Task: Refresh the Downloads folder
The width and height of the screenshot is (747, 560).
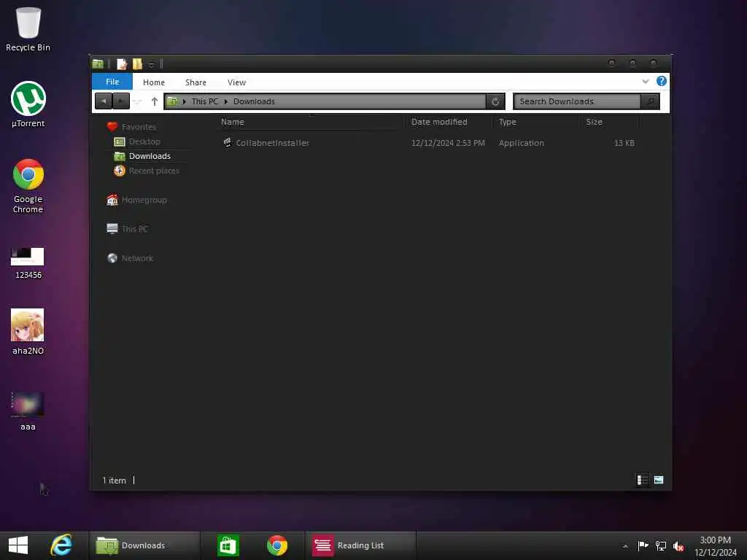Action: (x=495, y=101)
